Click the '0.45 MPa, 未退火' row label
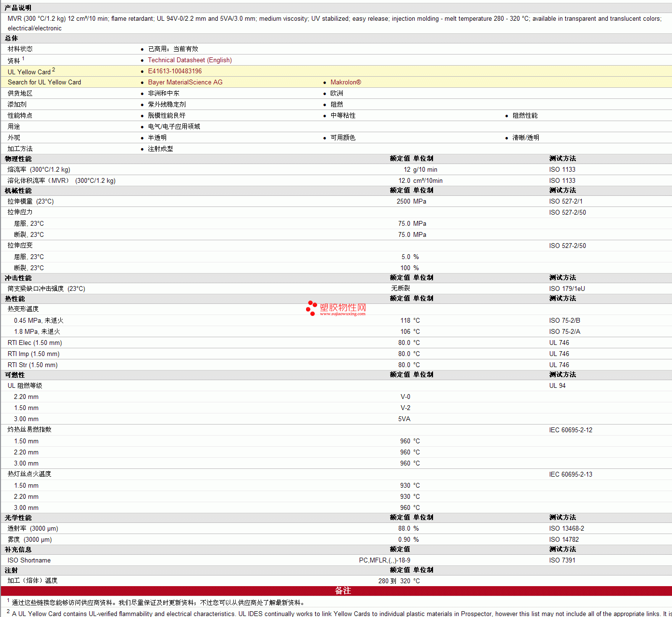 39,321
